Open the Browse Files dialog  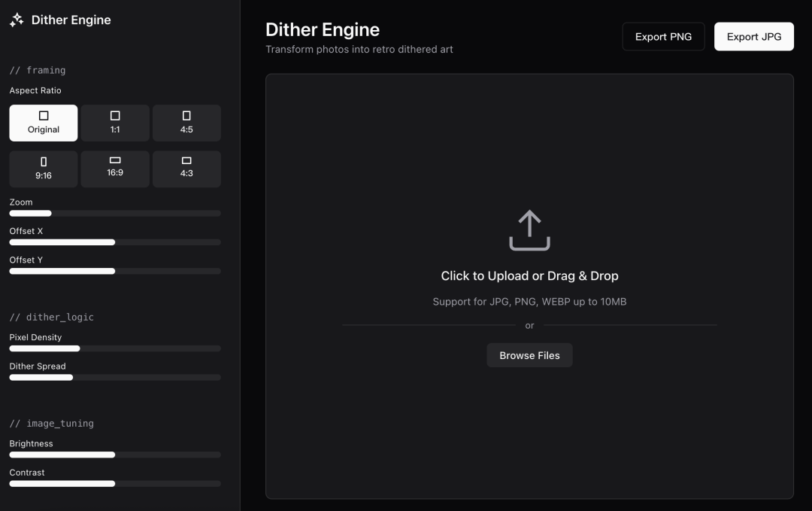529,355
